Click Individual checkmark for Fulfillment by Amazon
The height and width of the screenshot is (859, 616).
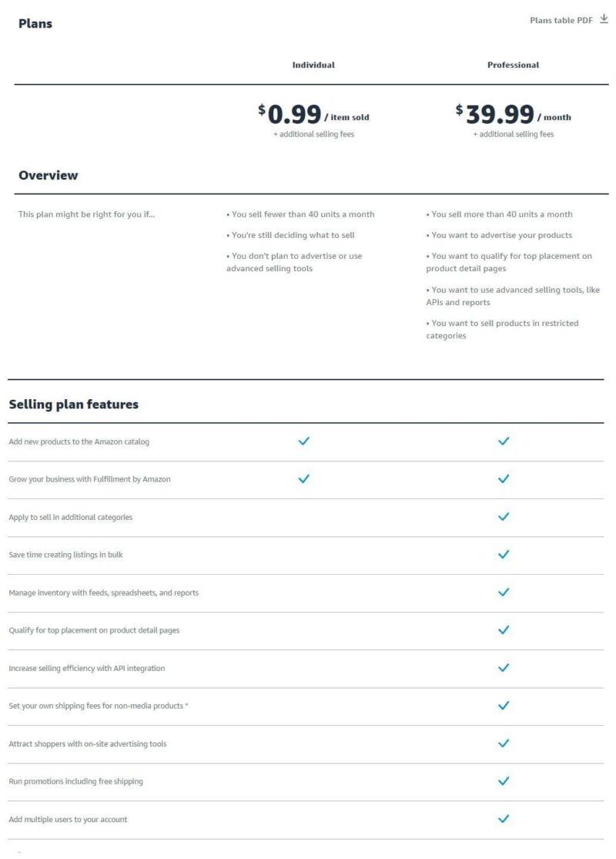point(304,478)
